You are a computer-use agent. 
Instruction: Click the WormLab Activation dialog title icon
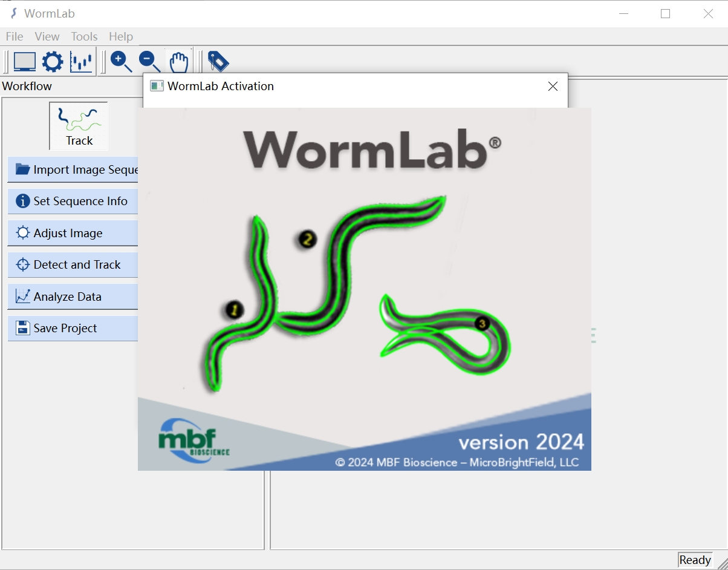click(157, 86)
